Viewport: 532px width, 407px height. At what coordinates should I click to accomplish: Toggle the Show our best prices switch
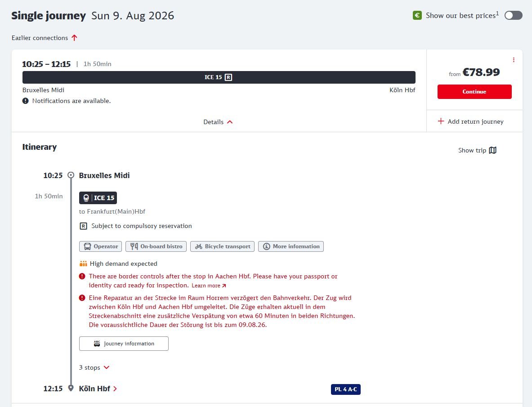[514, 16]
